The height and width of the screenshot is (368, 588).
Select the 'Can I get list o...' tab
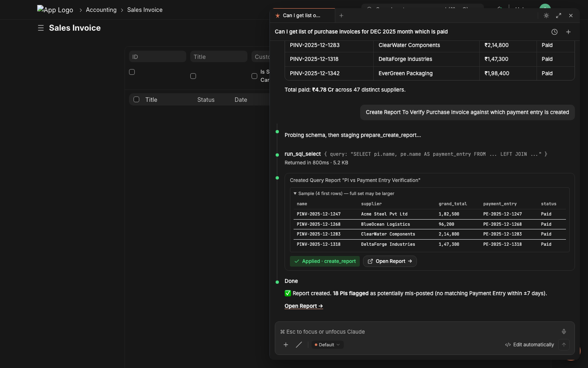(302, 16)
